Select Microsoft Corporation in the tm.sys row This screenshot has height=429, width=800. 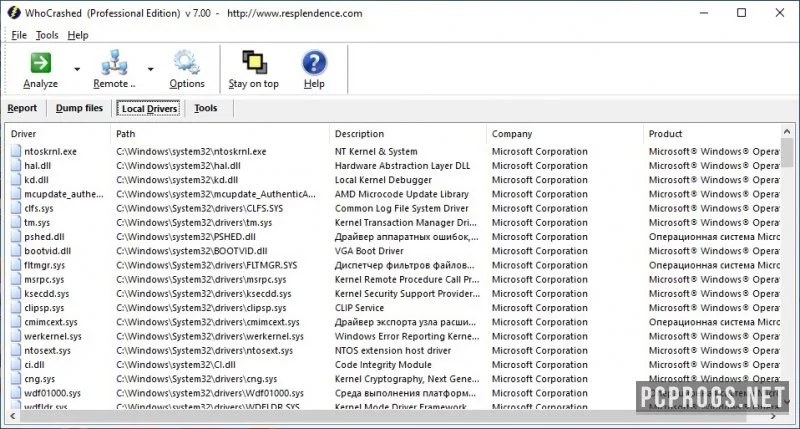(540, 223)
